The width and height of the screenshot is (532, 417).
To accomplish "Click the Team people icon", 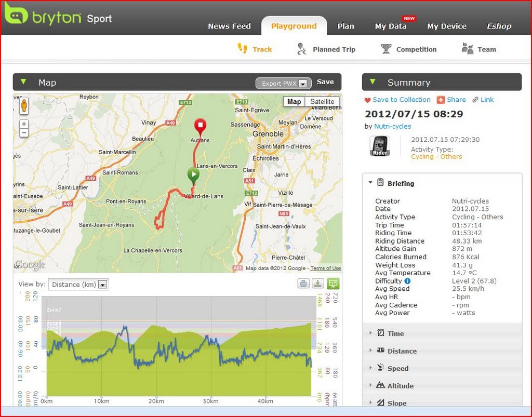I will pyautogui.click(x=468, y=48).
